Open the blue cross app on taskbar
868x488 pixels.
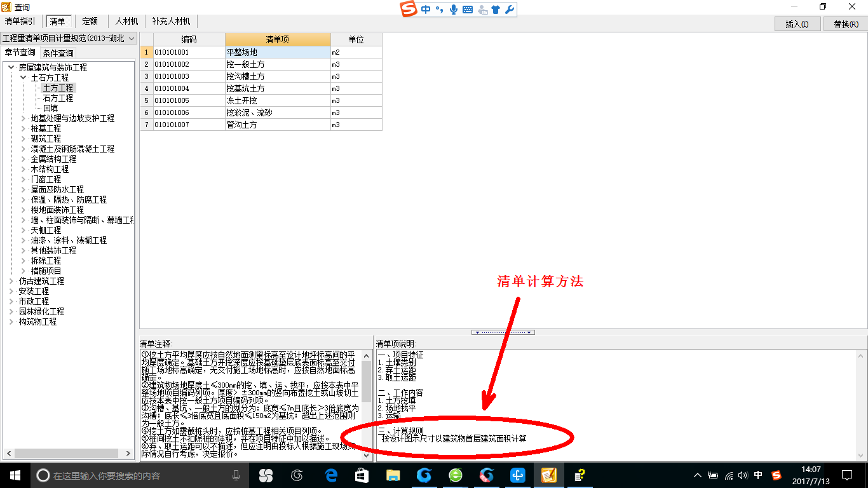(x=518, y=475)
